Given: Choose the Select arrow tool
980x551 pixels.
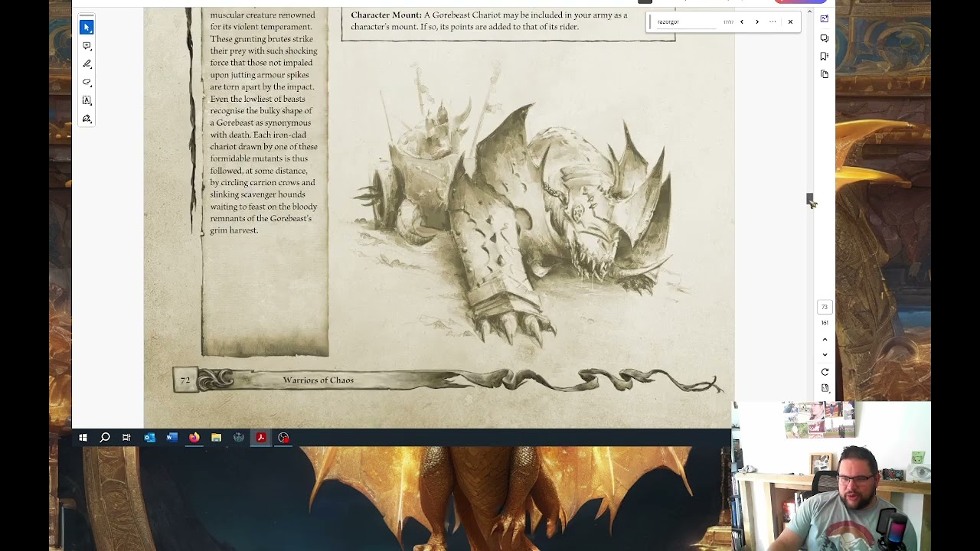Looking at the screenshot, I should click(x=87, y=28).
